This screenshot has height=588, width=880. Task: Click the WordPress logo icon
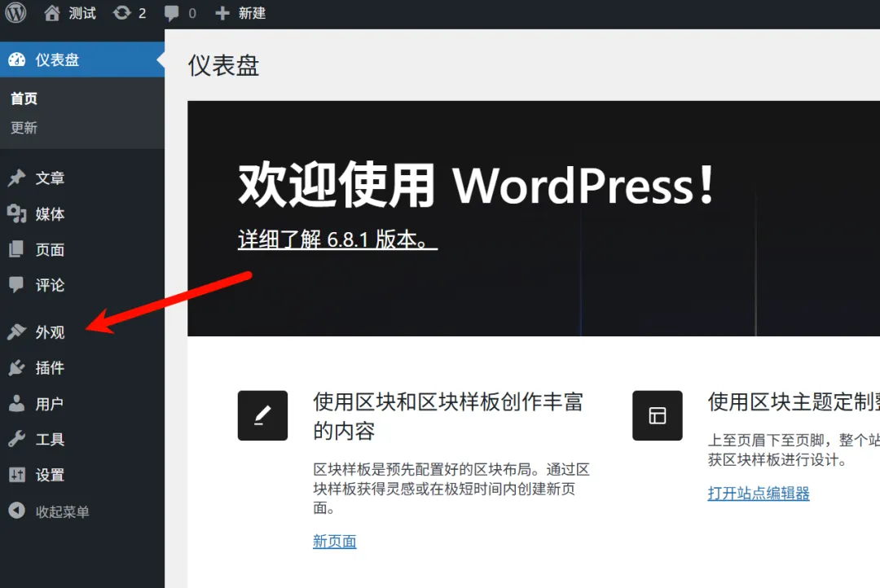(15, 13)
